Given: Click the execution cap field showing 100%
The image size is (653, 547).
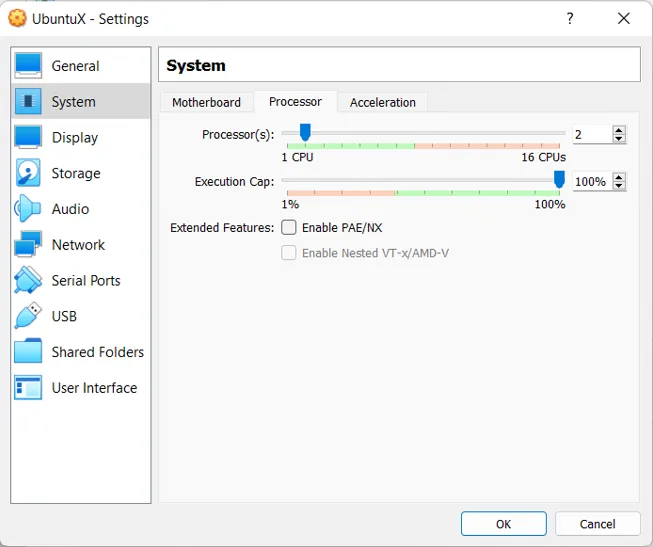Looking at the screenshot, I should [x=592, y=181].
